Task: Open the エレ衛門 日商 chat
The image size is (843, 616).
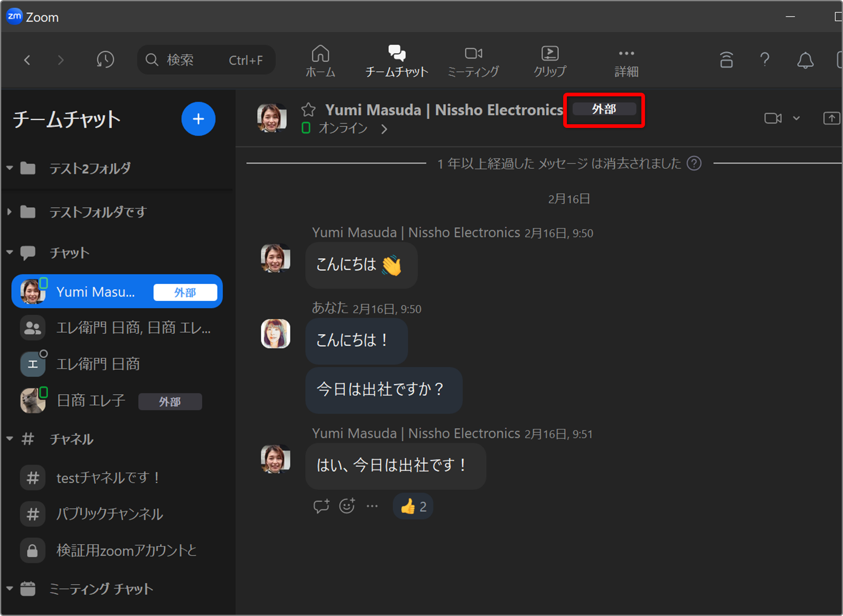Action: 117,364
